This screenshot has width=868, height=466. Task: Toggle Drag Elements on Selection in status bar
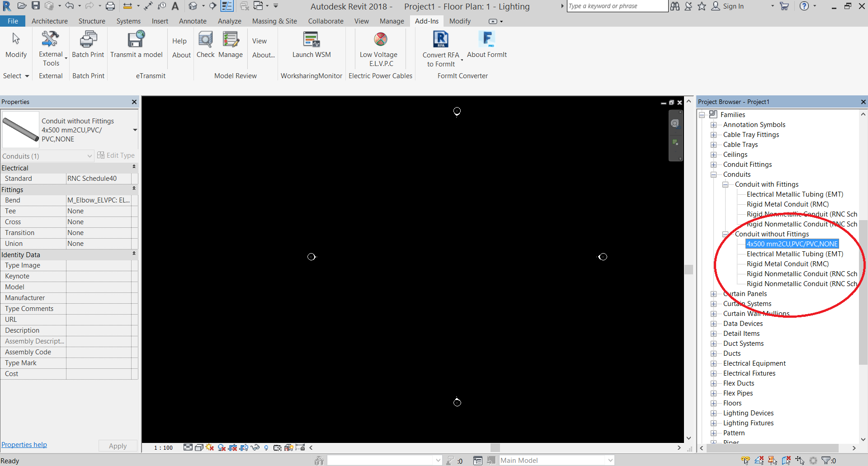click(800, 460)
